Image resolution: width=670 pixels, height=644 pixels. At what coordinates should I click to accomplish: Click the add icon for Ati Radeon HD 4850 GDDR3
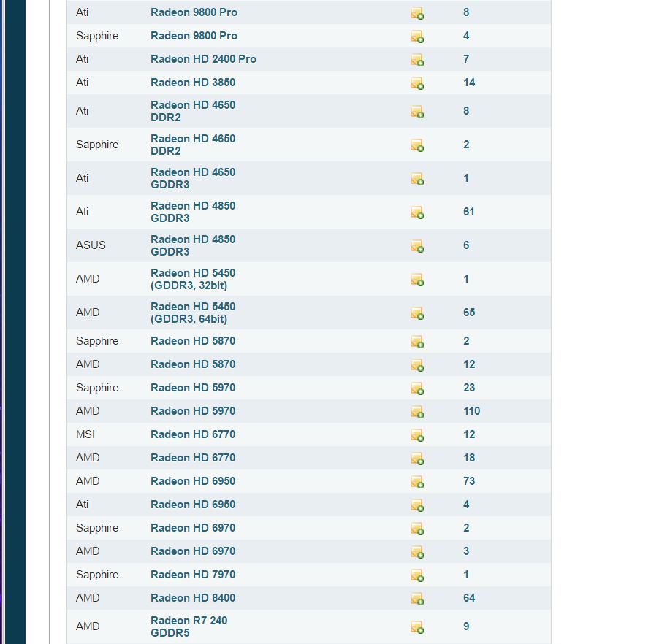click(417, 212)
